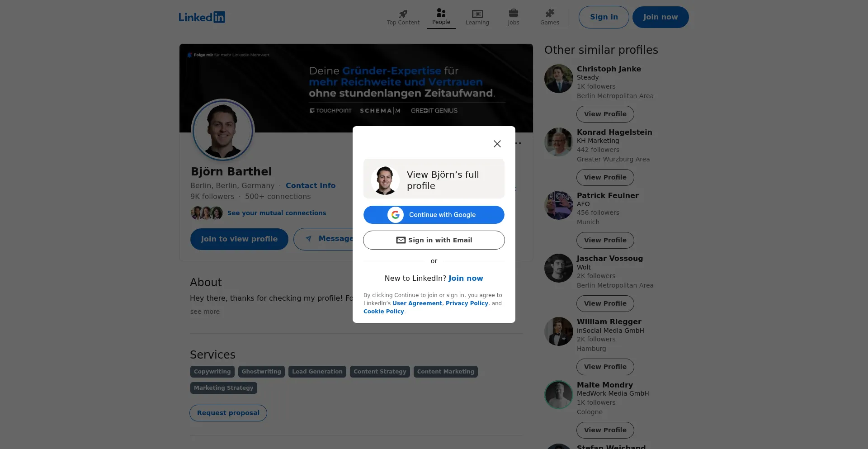This screenshot has width=868, height=449.
Task: Click the Google logo icon
Action: tap(396, 215)
